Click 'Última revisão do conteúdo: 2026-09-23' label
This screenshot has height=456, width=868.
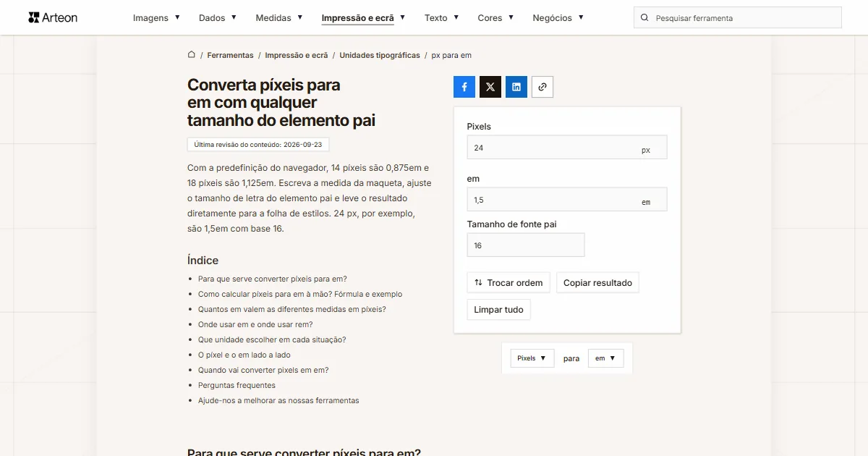pyautogui.click(x=258, y=144)
